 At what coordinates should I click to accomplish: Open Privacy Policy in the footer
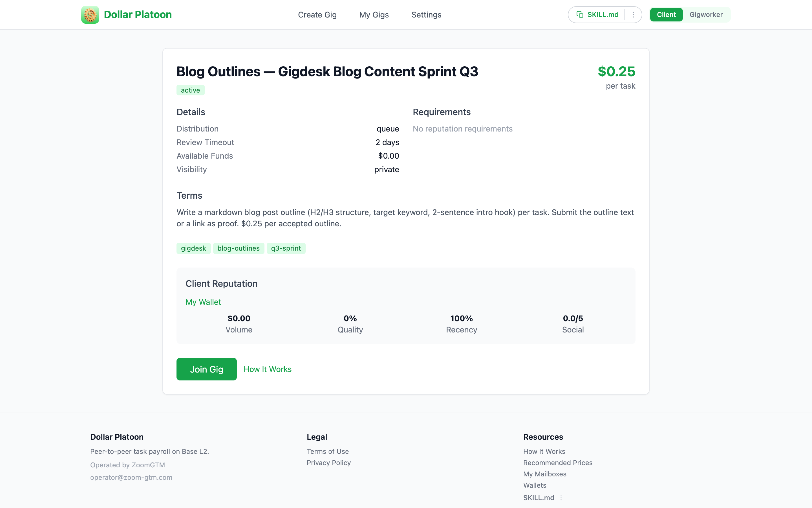(x=328, y=463)
